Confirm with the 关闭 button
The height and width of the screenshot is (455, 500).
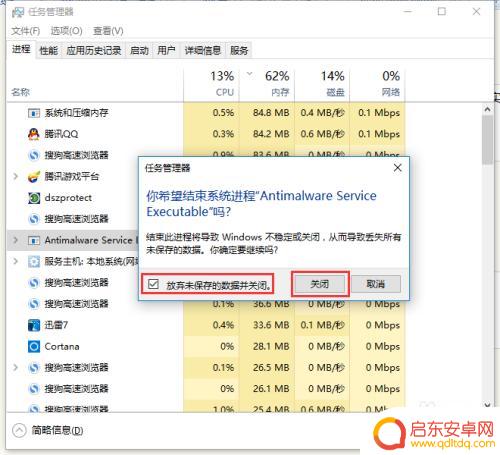click(320, 284)
